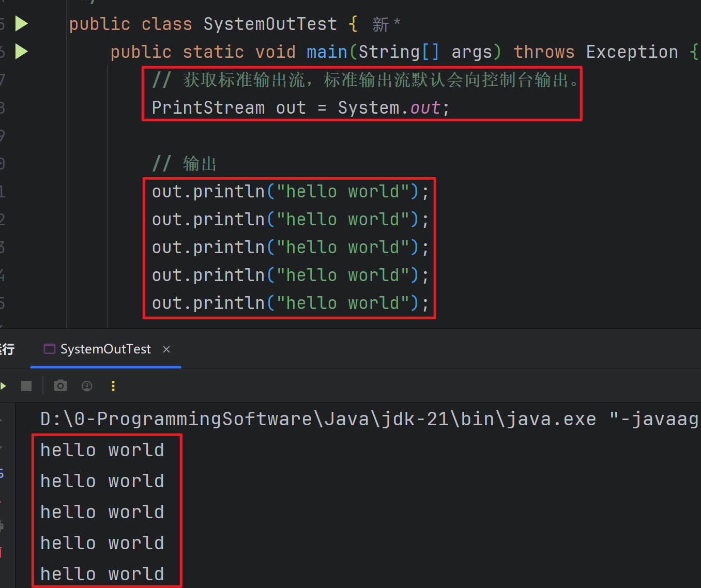Click the Run tool window title label
701x588 pixels.
point(7,350)
